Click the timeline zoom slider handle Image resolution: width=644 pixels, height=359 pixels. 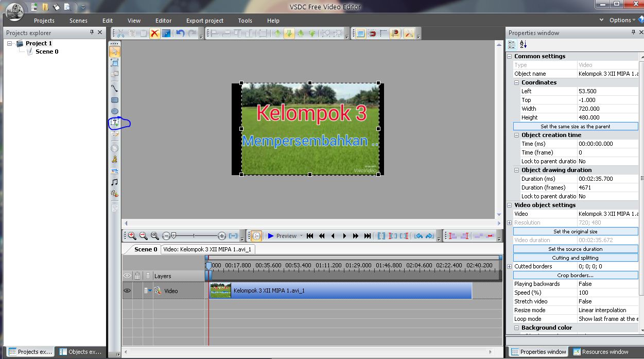tap(174, 236)
